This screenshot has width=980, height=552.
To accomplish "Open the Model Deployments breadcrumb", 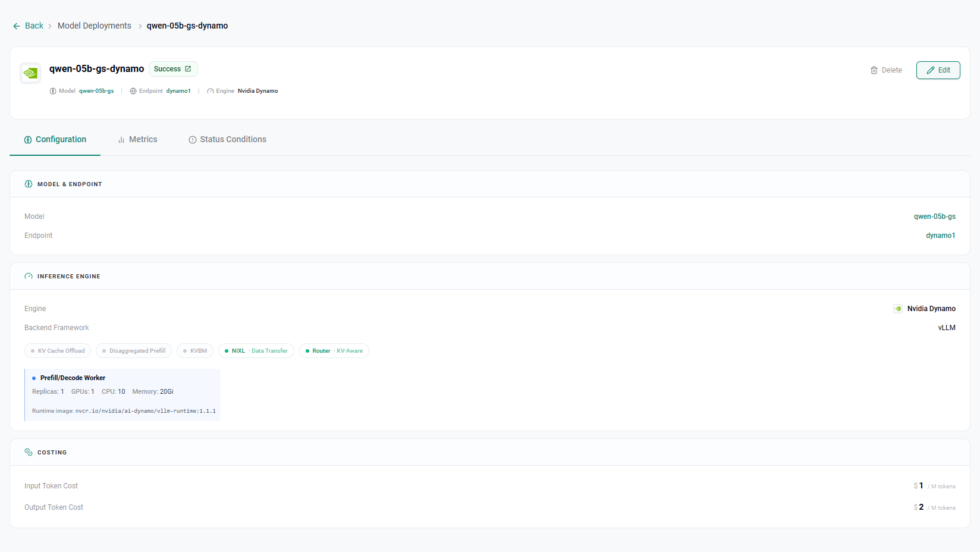I will coord(95,26).
